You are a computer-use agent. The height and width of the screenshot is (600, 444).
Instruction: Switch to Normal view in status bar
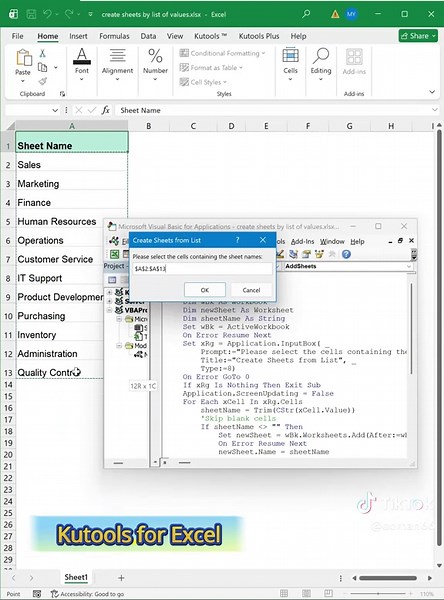pyautogui.click(x=284, y=594)
